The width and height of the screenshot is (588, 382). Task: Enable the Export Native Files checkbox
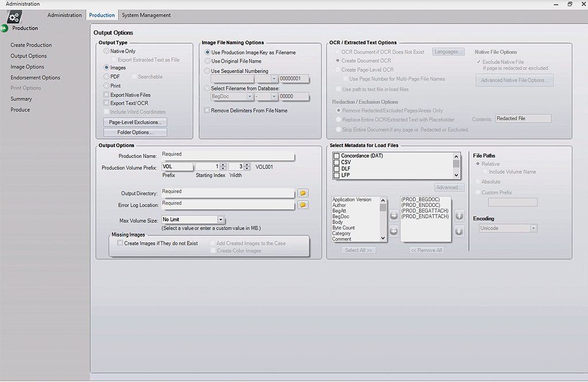coord(106,95)
